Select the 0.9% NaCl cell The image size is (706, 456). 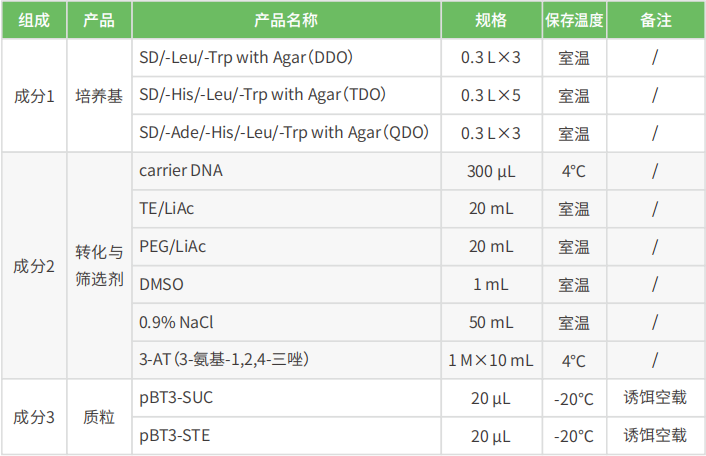pyautogui.click(x=177, y=323)
